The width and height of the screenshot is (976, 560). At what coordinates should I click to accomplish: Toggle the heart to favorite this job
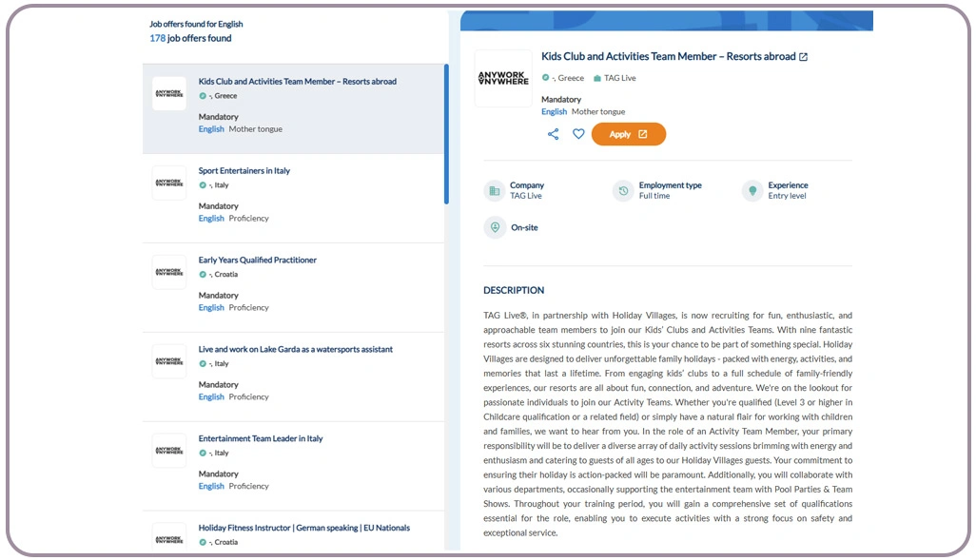[x=578, y=135]
